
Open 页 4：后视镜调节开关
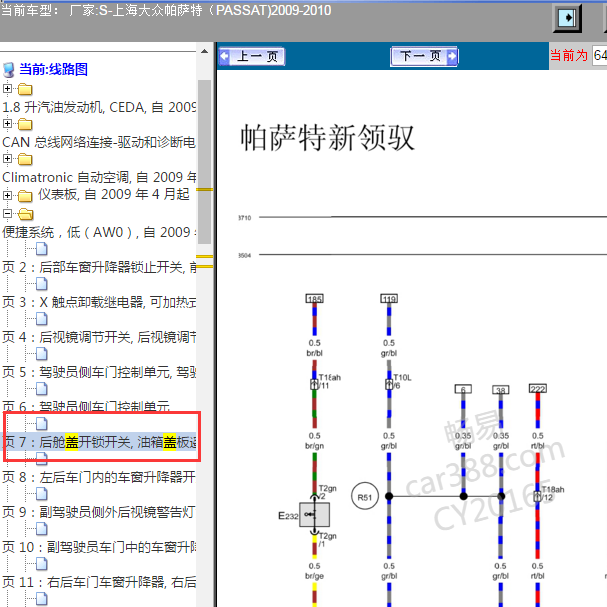pos(99,337)
